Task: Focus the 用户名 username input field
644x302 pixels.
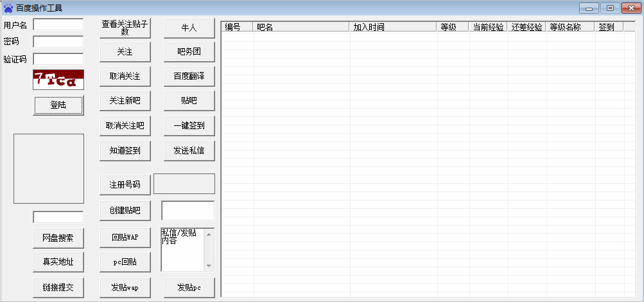Action: tap(58, 24)
